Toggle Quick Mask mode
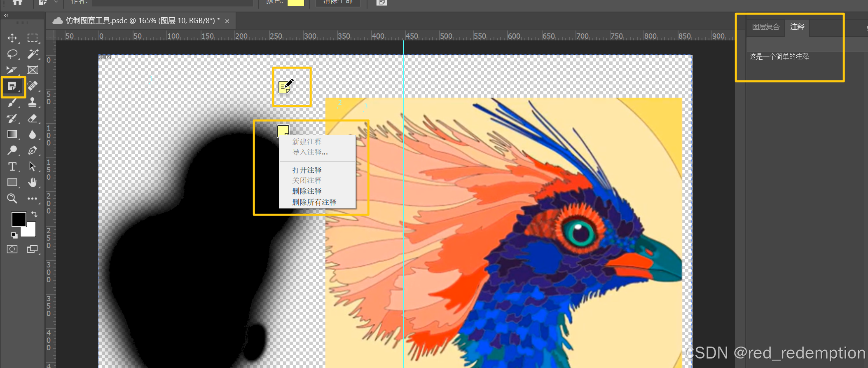Viewport: 868px width, 368px height. click(x=12, y=249)
